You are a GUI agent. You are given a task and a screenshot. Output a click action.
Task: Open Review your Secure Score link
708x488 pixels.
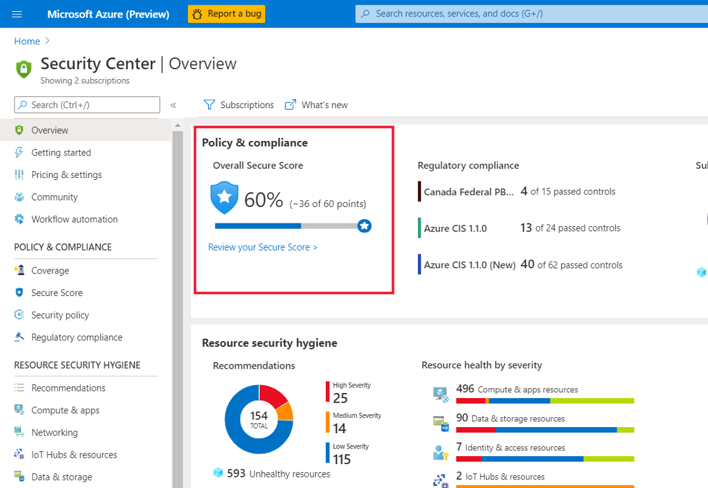pos(262,247)
